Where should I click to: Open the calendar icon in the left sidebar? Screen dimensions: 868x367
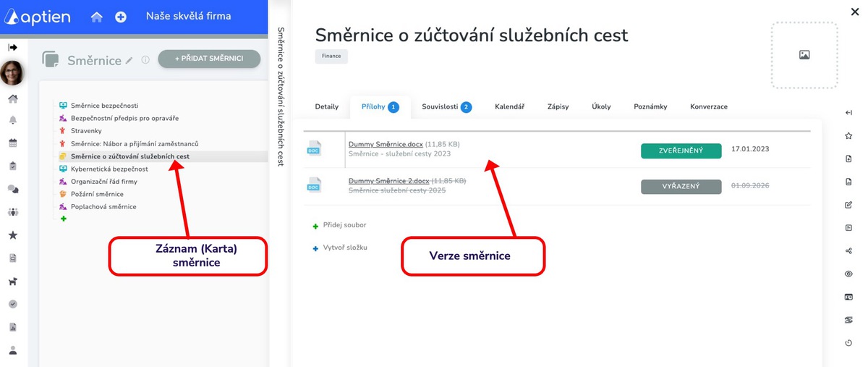click(12, 143)
